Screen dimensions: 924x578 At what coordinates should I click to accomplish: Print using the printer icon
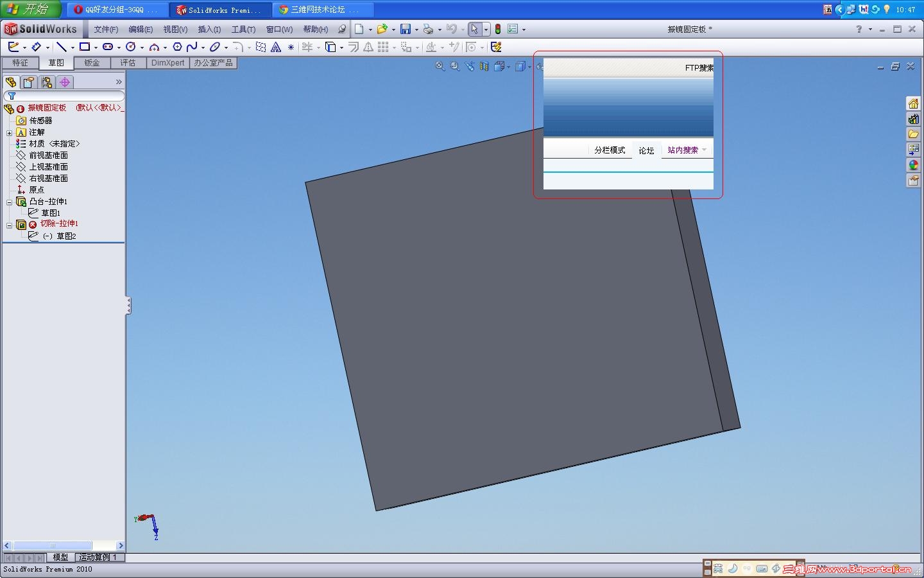point(428,29)
